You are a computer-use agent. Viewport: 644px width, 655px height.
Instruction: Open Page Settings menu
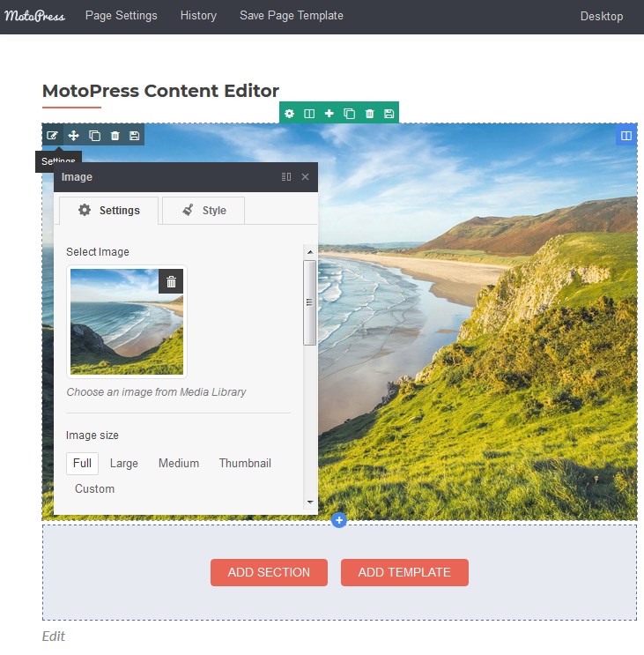click(121, 16)
